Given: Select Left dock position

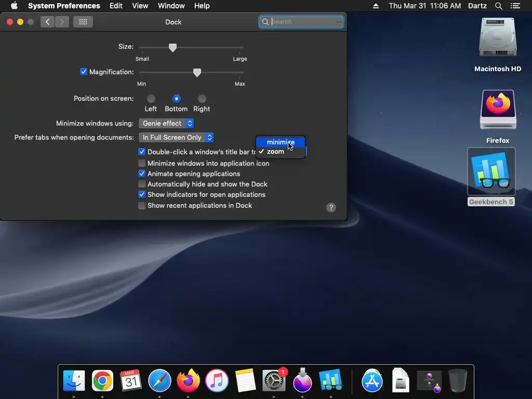Looking at the screenshot, I should [x=151, y=98].
